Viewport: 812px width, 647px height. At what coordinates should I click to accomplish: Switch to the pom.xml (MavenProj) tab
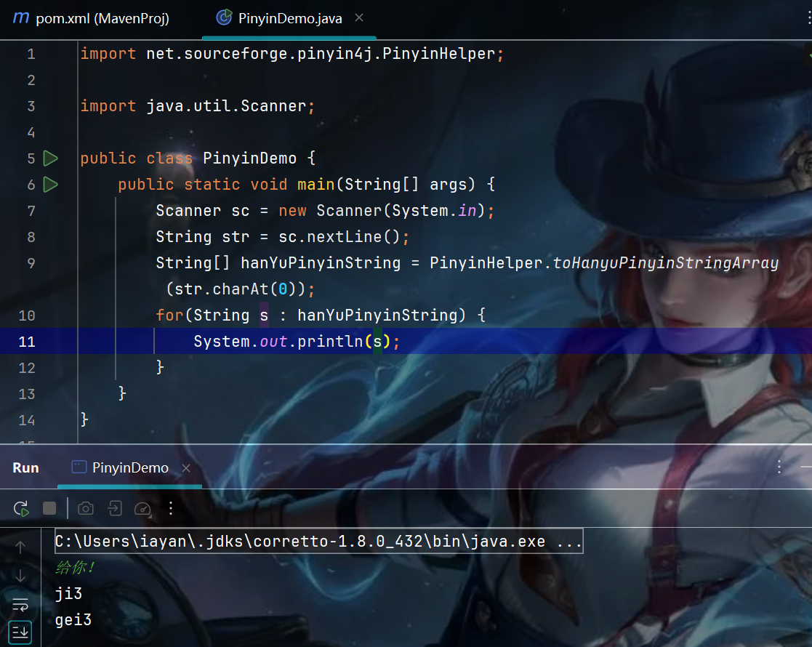click(91, 19)
